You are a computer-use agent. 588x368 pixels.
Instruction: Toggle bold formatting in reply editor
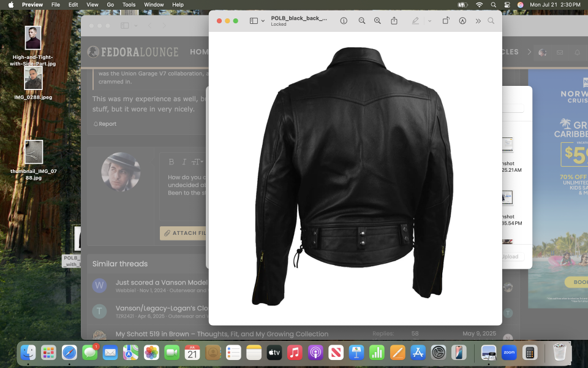tap(171, 162)
